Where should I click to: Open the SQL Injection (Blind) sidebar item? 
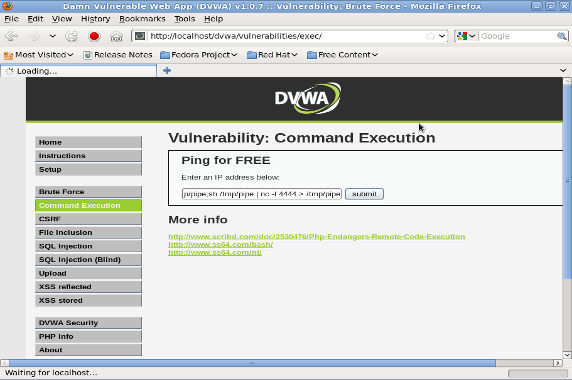point(88,260)
